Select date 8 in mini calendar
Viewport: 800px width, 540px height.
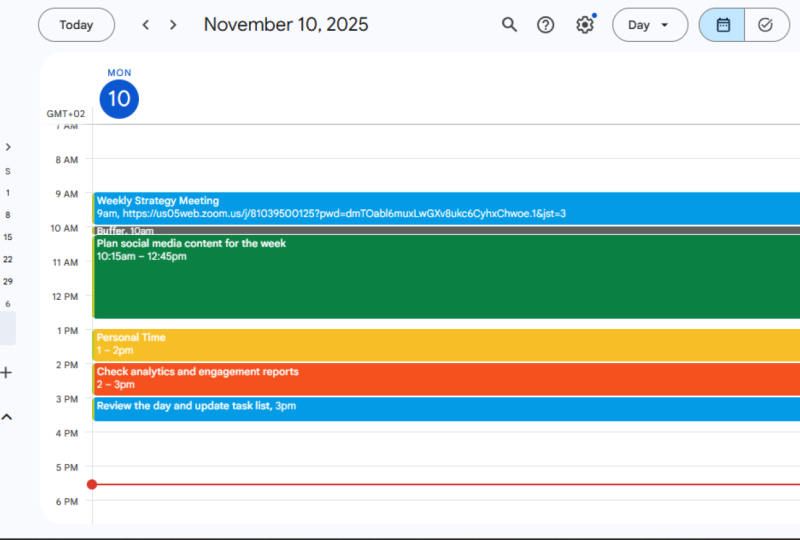point(8,215)
